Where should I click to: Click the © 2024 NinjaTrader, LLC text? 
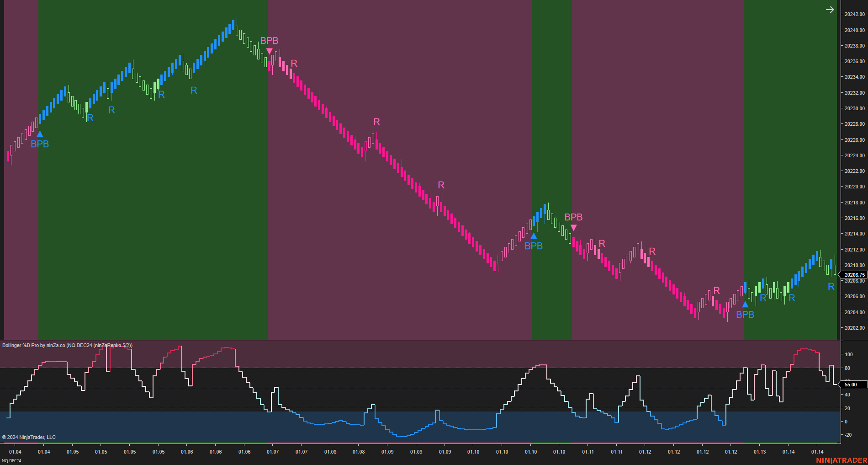29,437
